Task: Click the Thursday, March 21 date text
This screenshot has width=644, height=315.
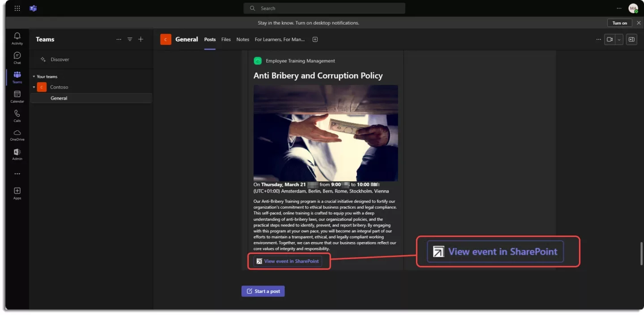Action: 284,185
